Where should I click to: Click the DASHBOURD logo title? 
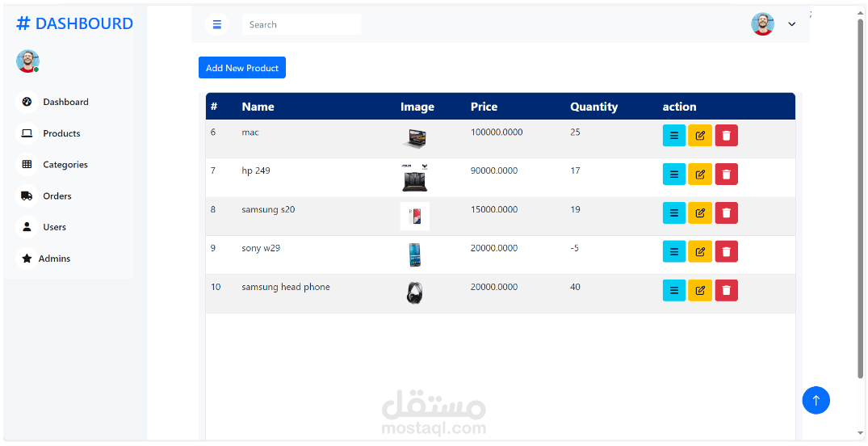coord(75,23)
